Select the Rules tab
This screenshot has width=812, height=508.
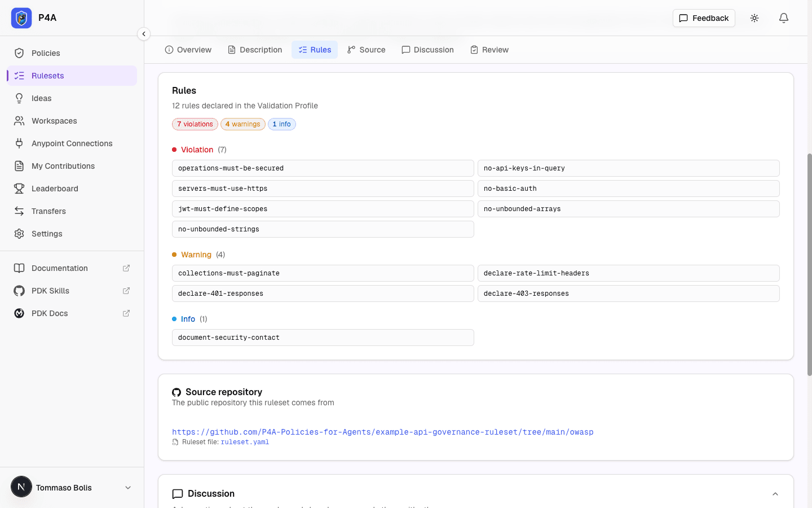coord(315,50)
